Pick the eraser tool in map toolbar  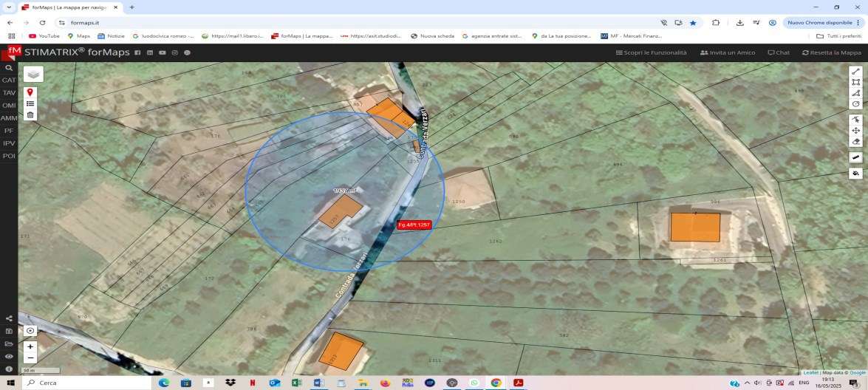point(855,141)
